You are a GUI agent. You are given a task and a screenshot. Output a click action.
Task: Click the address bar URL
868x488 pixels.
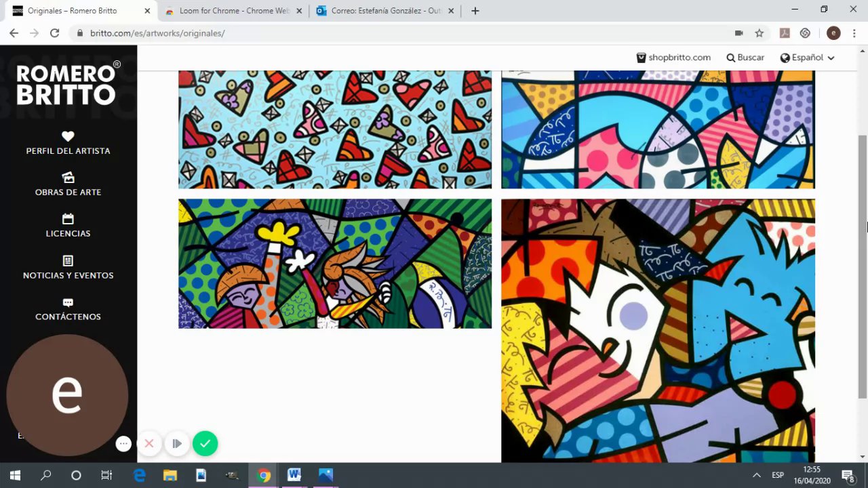pos(157,33)
